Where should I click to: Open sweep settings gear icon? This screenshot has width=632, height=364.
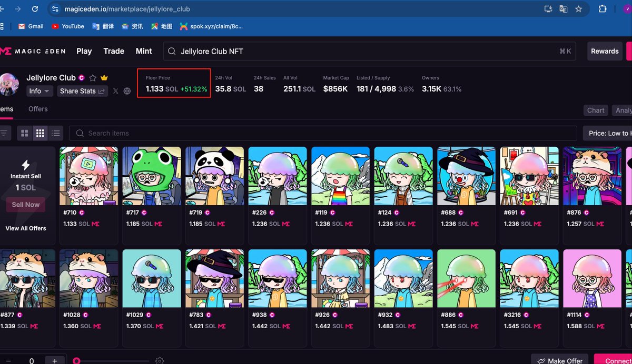click(160, 361)
